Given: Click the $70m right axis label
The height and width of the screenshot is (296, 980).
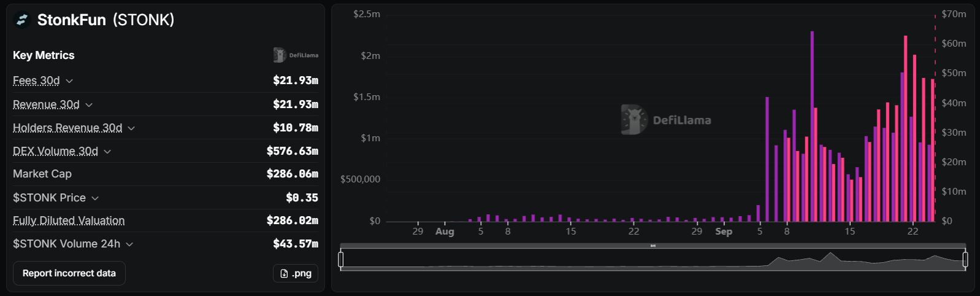Looking at the screenshot, I should 954,14.
